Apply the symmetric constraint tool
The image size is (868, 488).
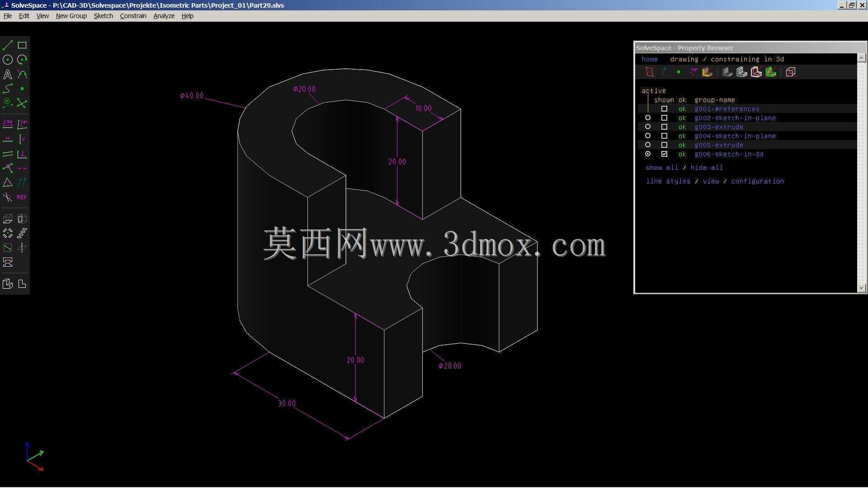pyautogui.click(x=22, y=168)
